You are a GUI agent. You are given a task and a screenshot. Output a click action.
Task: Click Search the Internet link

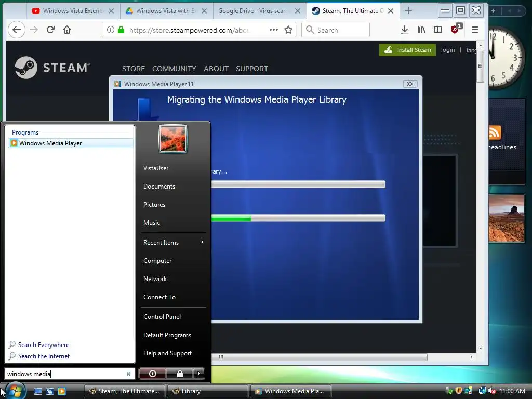(44, 356)
